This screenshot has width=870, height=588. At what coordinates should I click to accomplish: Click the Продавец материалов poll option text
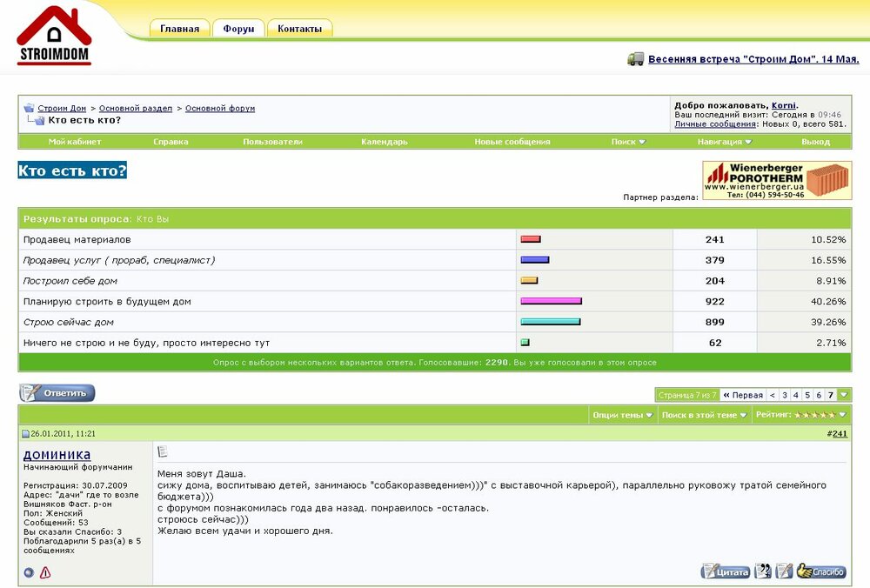(77, 240)
